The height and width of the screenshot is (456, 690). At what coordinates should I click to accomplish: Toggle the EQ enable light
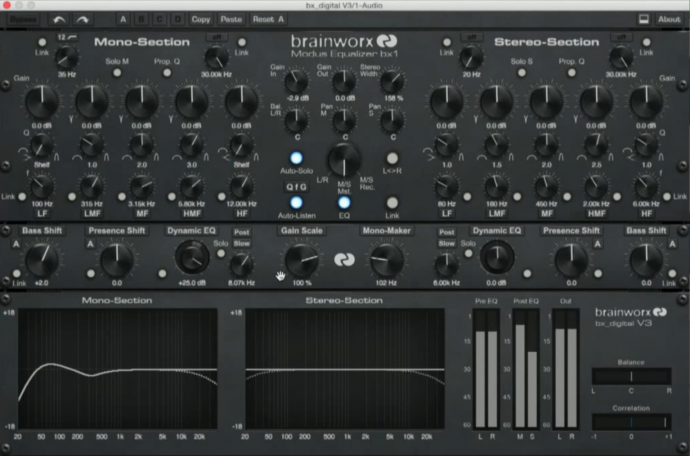(x=344, y=202)
